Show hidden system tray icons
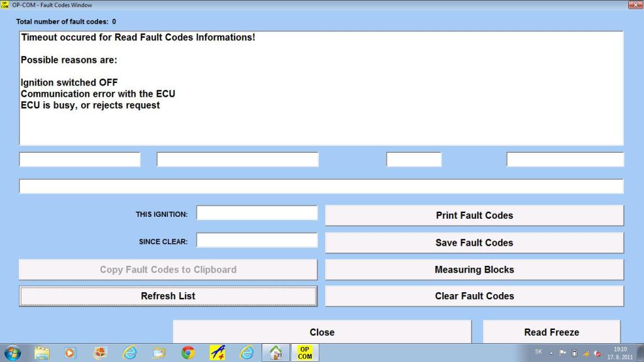644x362 pixels. coord(552,353)
